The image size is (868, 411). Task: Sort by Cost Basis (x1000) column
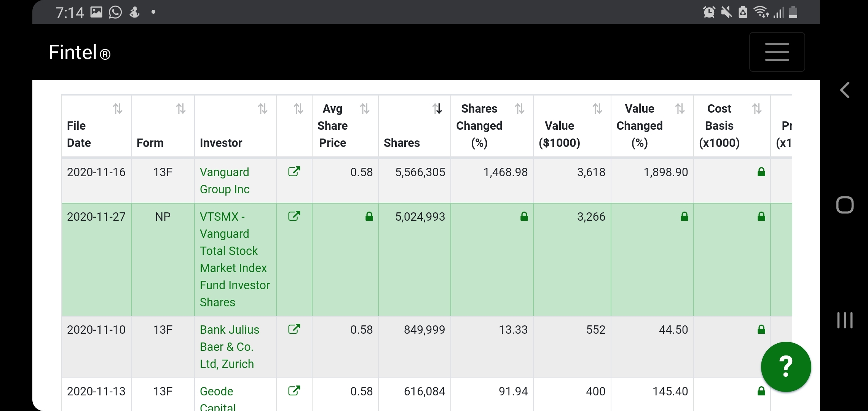pyautogui.click(x=757, y=109)
